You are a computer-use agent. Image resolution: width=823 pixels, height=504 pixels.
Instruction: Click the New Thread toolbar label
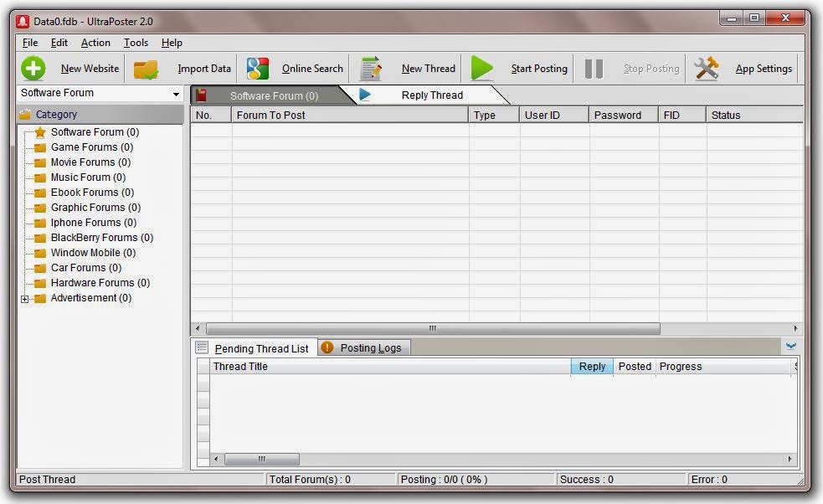429,69
